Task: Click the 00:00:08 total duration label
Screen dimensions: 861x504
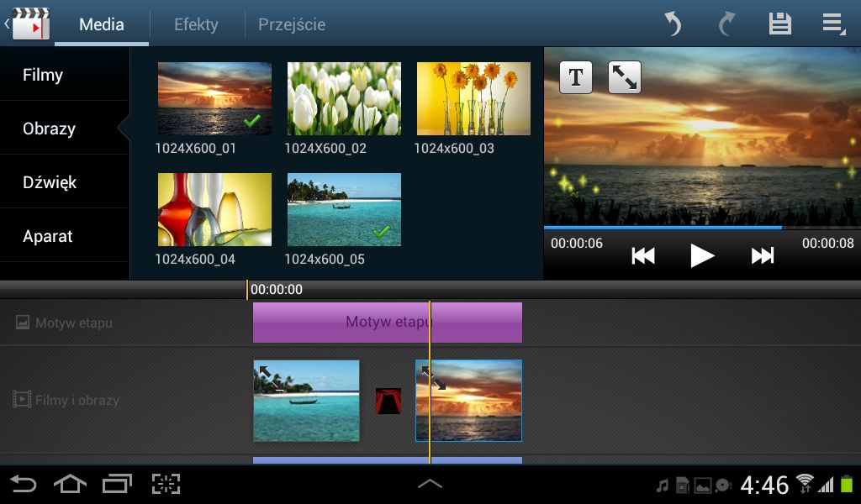Action: pos(827,243)
